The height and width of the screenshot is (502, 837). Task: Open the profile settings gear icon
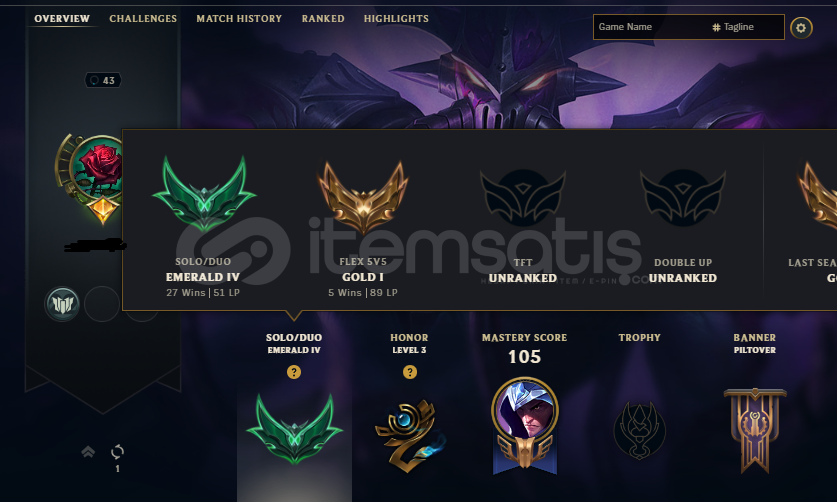click(x=801, y=28)
